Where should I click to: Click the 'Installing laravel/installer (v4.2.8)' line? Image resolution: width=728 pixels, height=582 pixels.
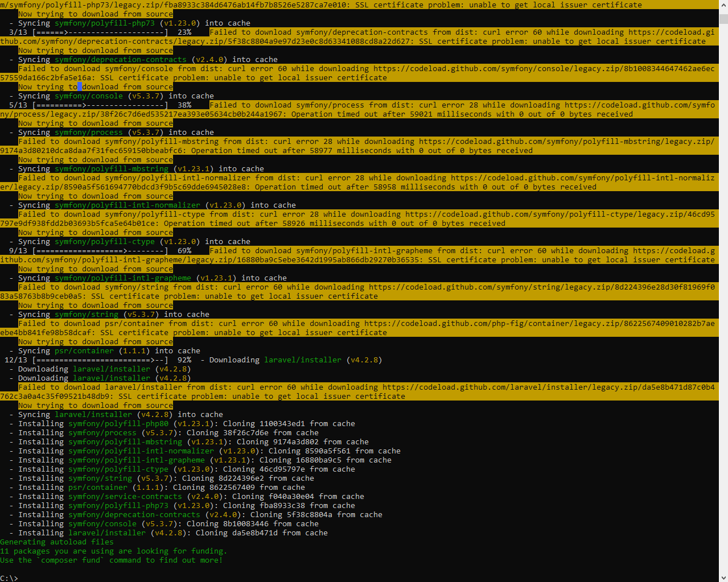[x=168, y=533]
